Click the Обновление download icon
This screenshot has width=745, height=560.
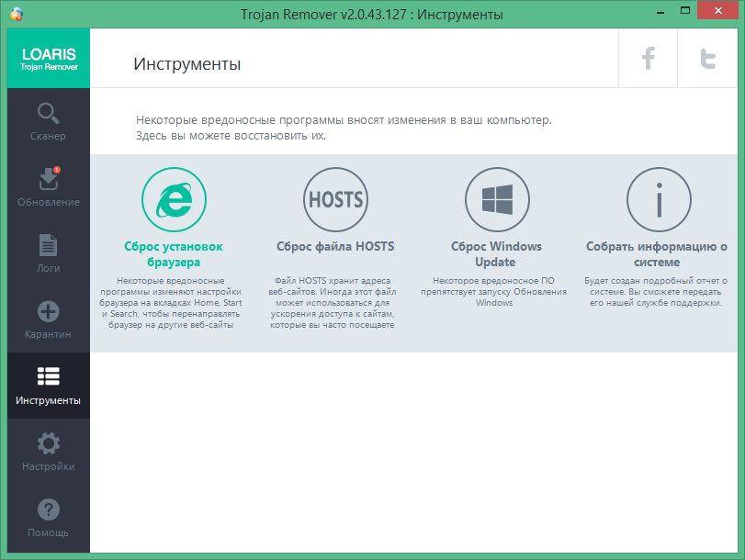(x=49, y=180)
